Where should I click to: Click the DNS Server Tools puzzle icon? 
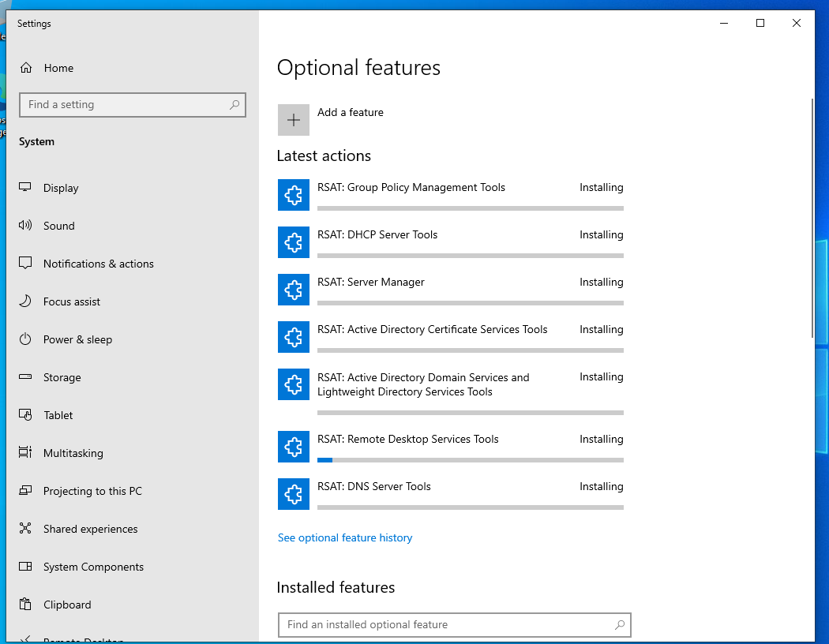pos(294,494)
